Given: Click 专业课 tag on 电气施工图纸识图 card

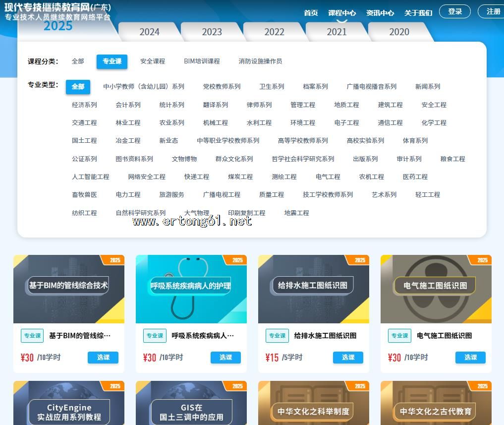Looking at the screenshot, I should (399, 336).
